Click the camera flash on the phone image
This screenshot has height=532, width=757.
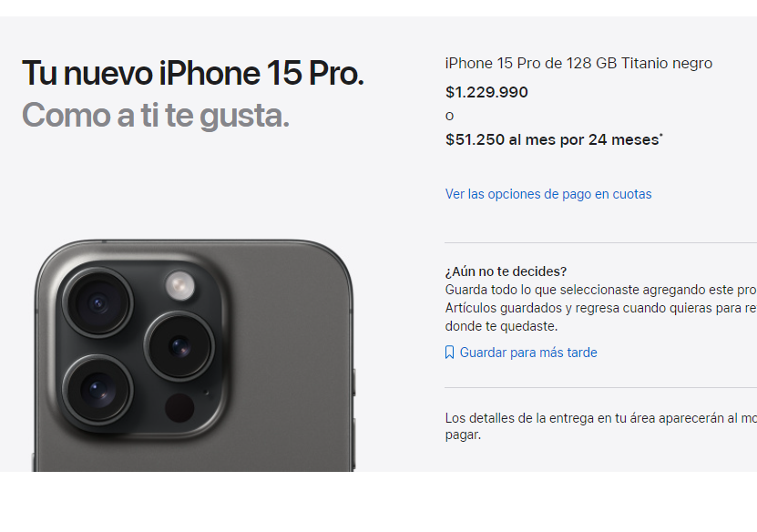pos(180,285)
